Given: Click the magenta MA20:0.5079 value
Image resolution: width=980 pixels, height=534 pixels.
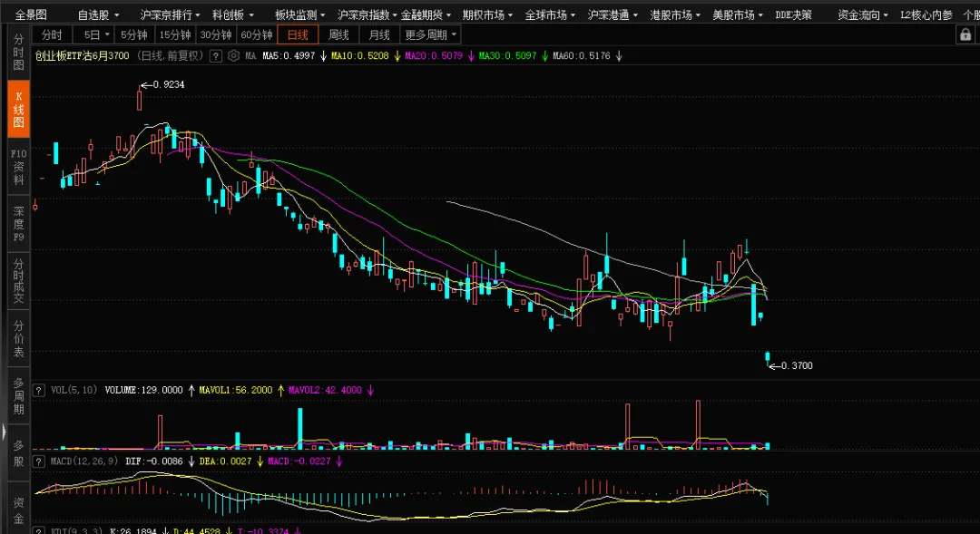Looking at the screenshot, I should (434, 56).
